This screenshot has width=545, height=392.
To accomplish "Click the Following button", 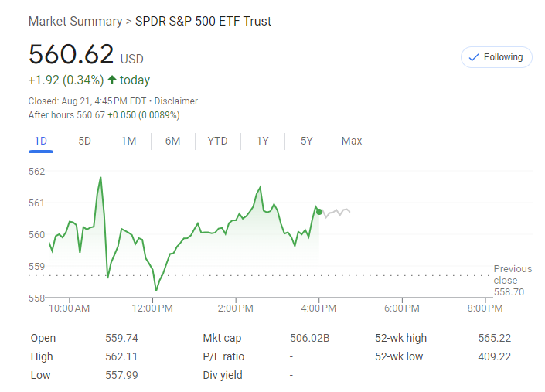I will pyautogui.click(x=496, y=57).
